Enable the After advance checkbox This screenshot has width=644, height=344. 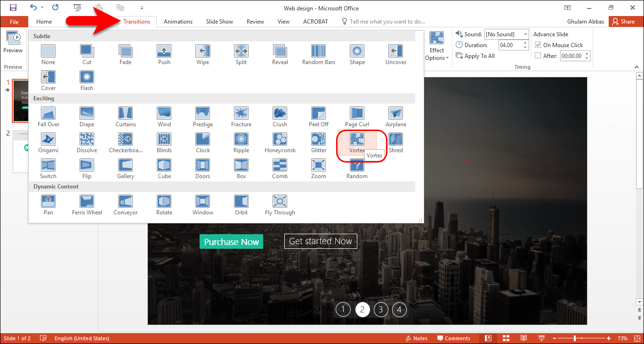pos(538,56)
